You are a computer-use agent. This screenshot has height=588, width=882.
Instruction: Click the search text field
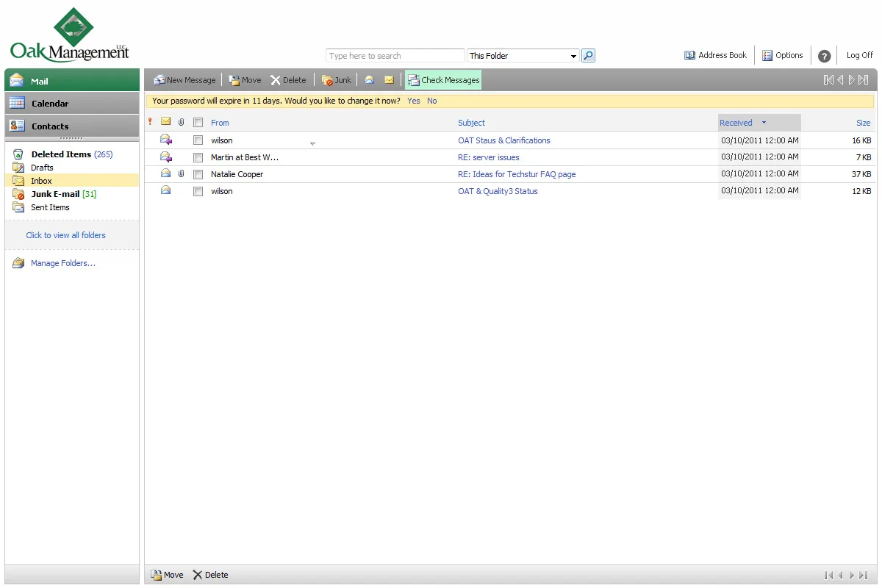(395, 56)
